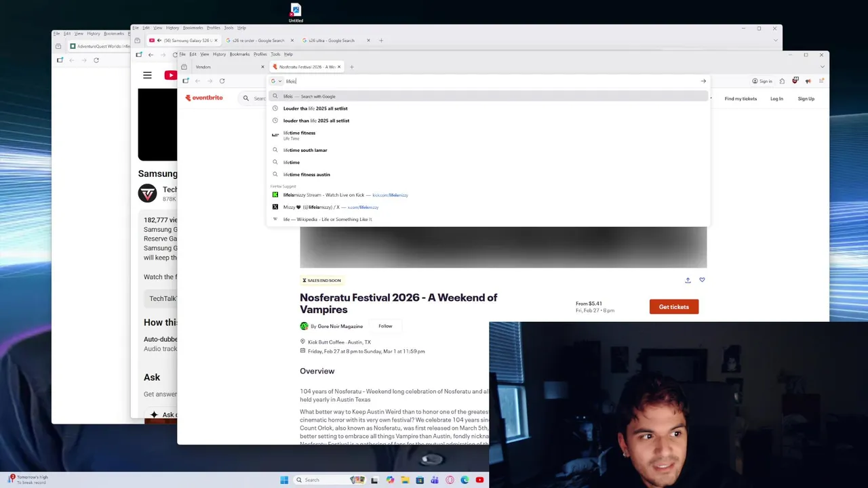The width and height of the screenshot is (868, 488).
Task: Click Sign in on the Firefox toolbar
Action: coord(762,81)
